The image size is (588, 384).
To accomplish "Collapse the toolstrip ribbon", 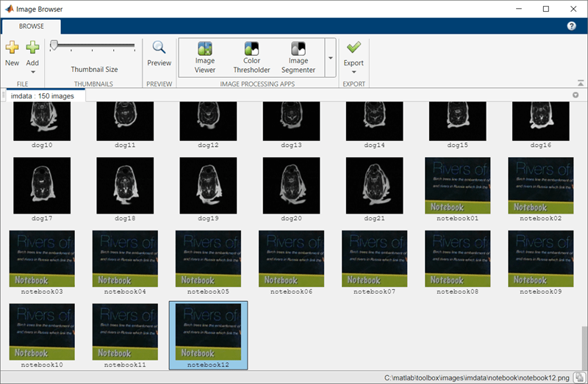I will pos(580,83).
